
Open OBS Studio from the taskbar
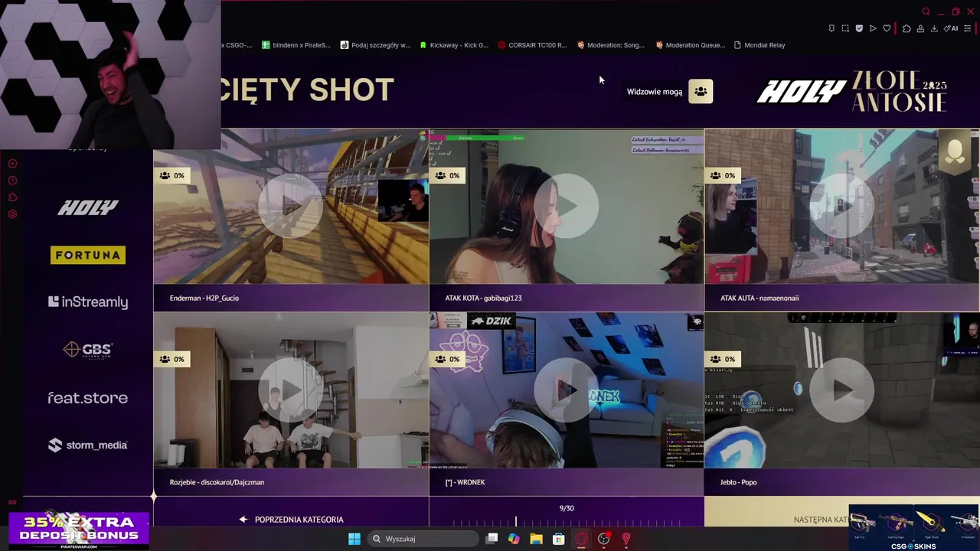tap(603, 539)
